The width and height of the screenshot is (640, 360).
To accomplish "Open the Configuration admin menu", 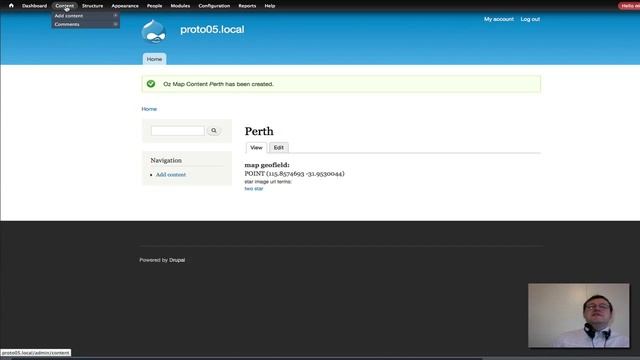I will tap(214, 6).
